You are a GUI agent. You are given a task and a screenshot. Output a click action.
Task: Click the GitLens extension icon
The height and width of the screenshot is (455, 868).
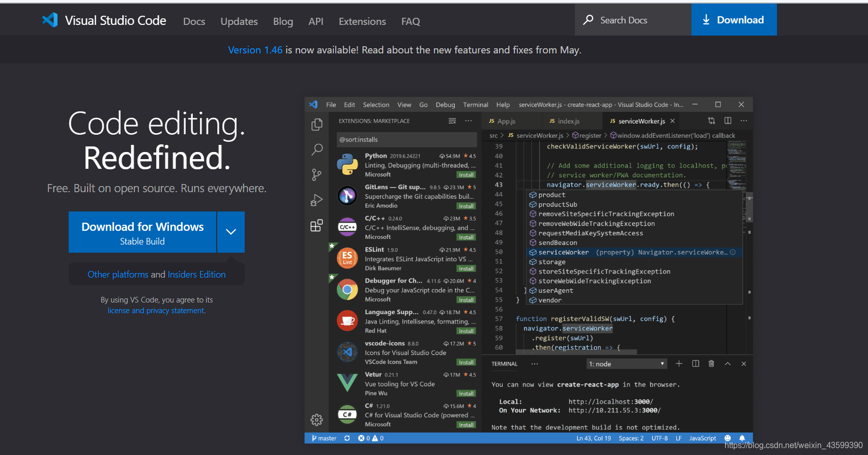coord(347,196)
